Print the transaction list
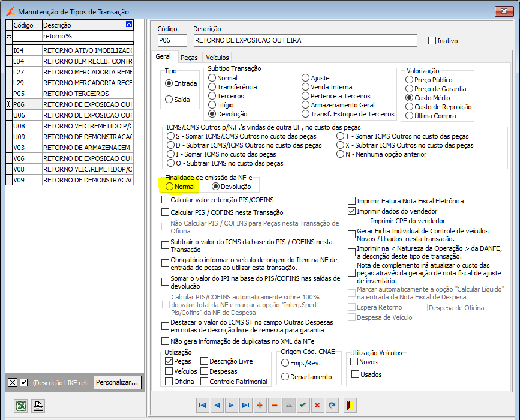Viewport: 520px width, 420px height. [38, 406]
